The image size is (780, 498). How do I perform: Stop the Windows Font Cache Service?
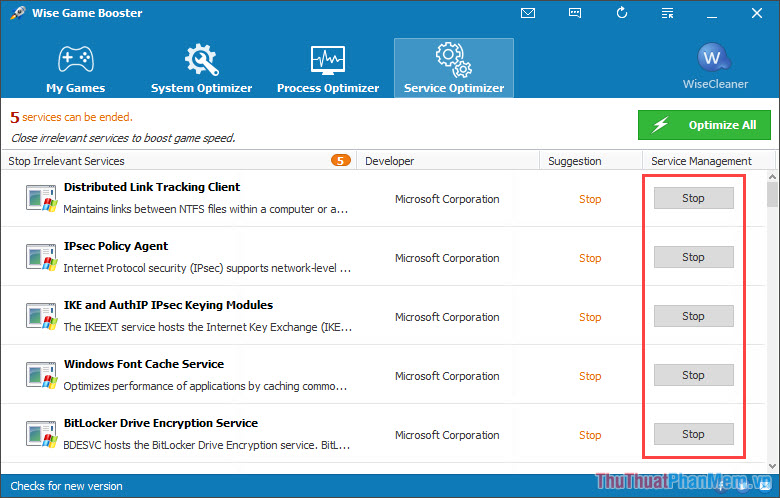click(x=693, y=376)
